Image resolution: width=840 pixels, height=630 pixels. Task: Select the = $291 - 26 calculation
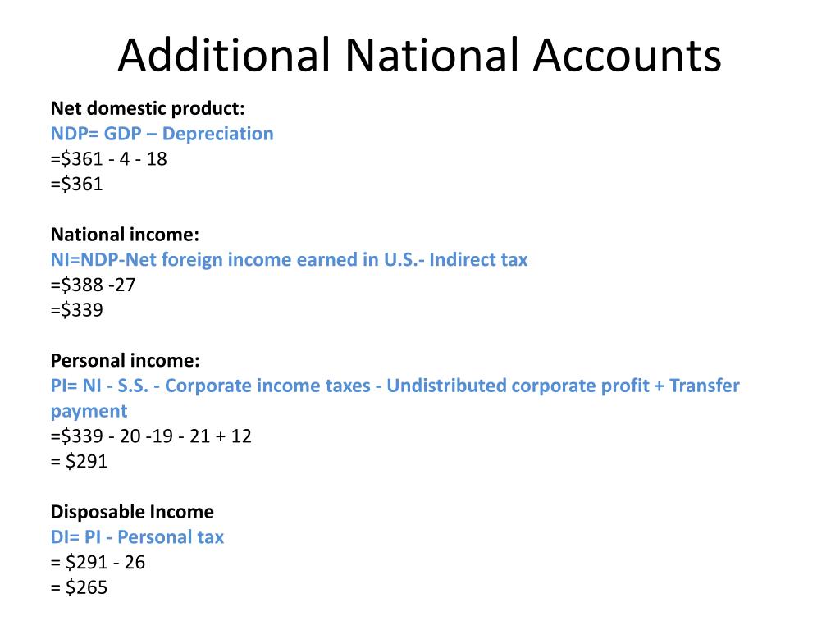tap(98, 563)
